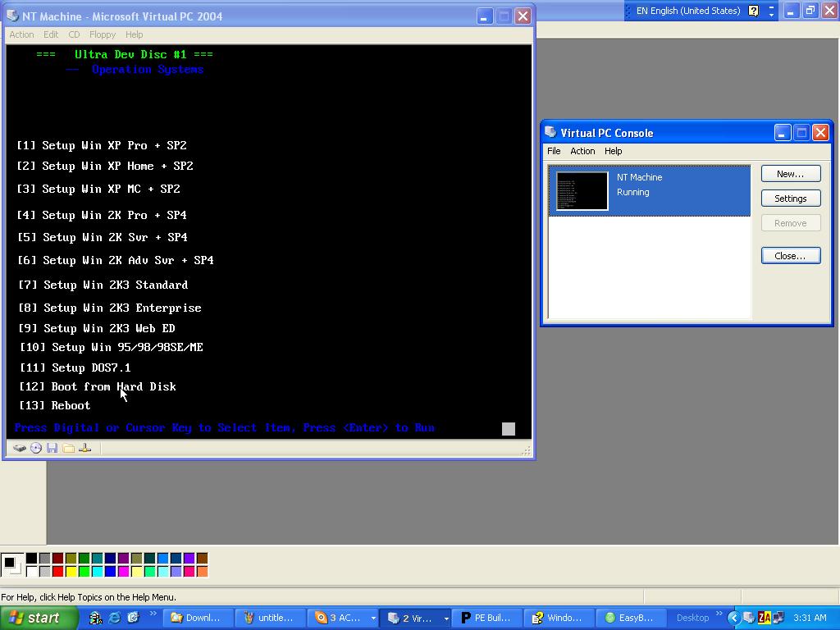Click the Close... button in Virtual PC Console
The height and width of the screenshot is (630, 840).
click(791, 256)
